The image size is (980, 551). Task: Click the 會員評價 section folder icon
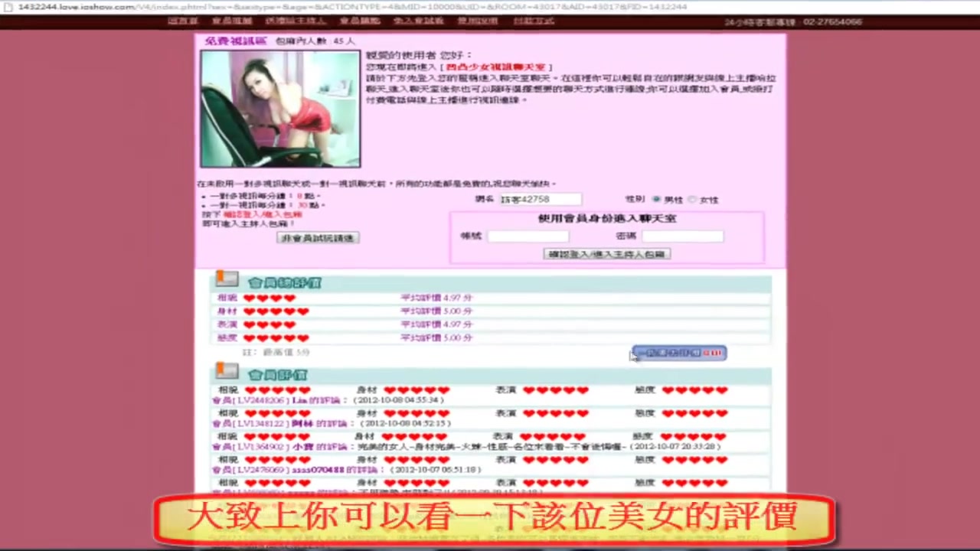click(227, 372)
